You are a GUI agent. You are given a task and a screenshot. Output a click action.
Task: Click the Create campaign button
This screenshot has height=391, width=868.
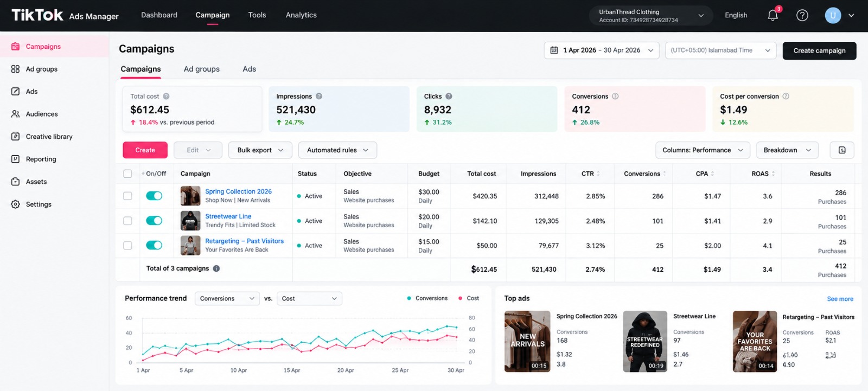point(819,50)
